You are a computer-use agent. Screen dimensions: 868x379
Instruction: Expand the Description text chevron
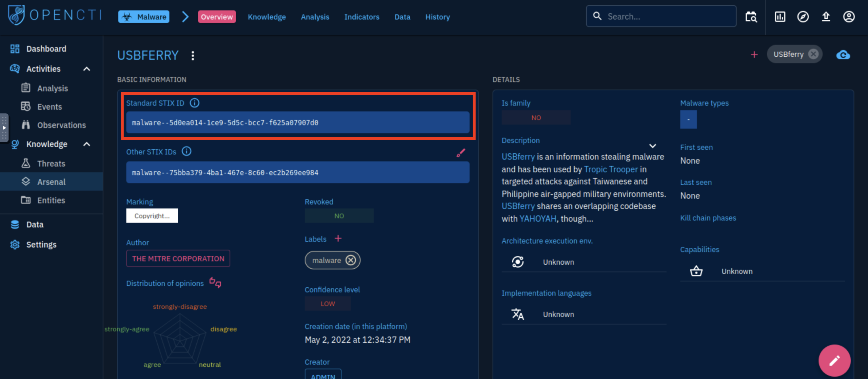tap(653, 146)
